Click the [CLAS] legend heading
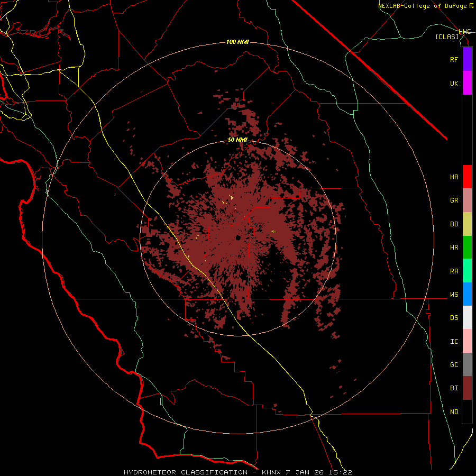 (447, 37)
